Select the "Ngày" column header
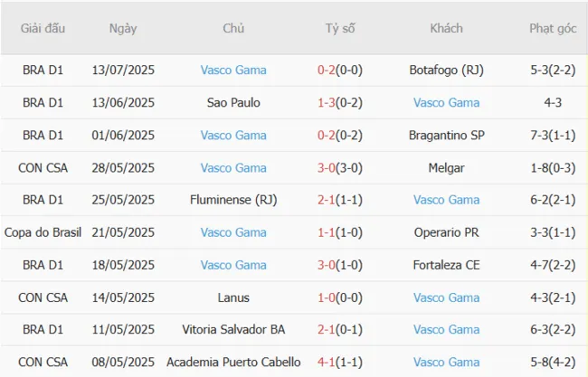The image size is (588, 377). coord(123,28)
